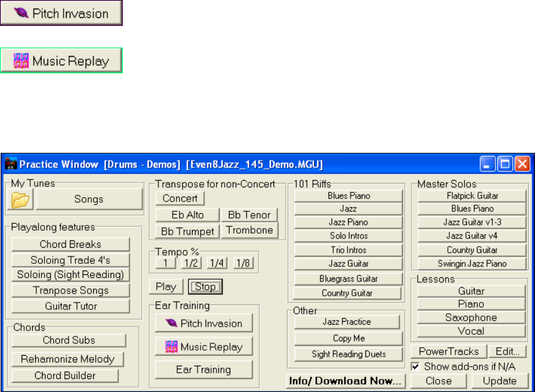
Task: Click the Practice Window title bar icon
Action: click(x=11, y=164)
